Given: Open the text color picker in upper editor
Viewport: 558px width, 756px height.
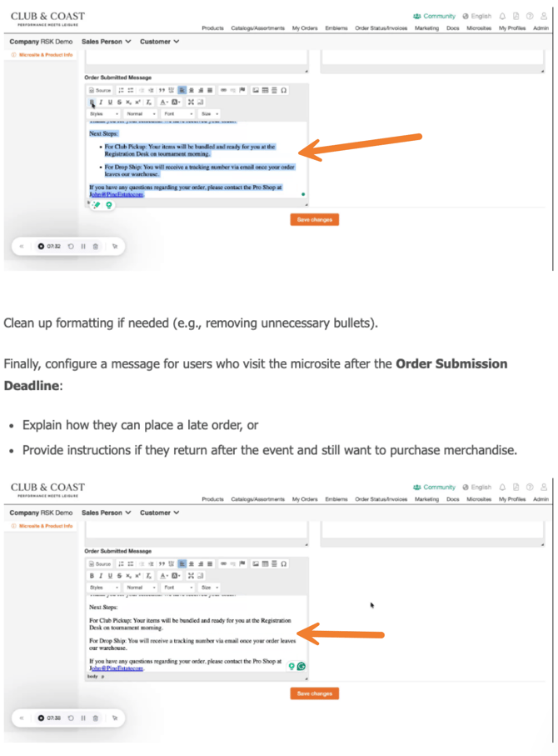Looking at the screenshot, I should tap(165, 101).
